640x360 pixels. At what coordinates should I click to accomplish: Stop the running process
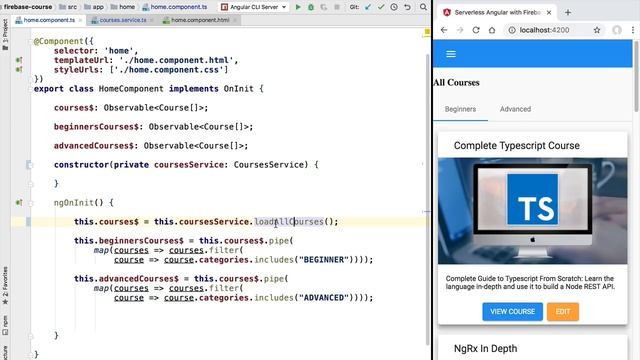tap(337, 7)
